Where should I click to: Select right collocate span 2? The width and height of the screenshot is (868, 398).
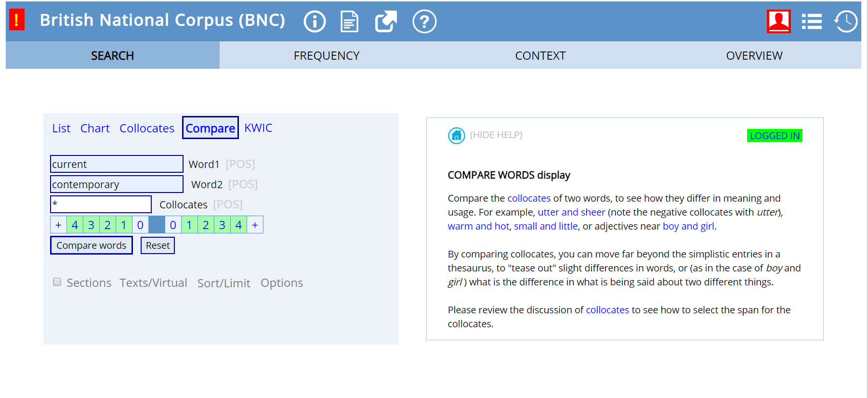pyautogui.click(x=206, y=225)
